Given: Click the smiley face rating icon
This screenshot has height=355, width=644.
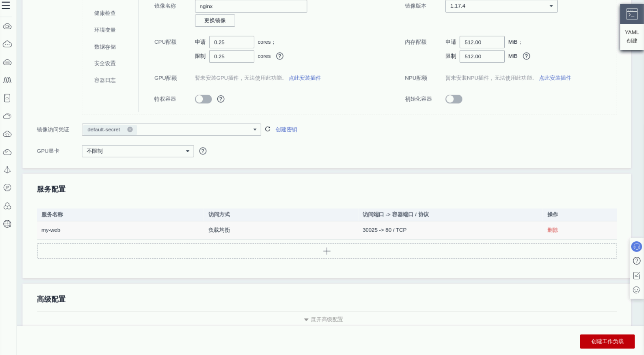Looking at the screenshot, I should pyautogui.click(x=637, y=290).
